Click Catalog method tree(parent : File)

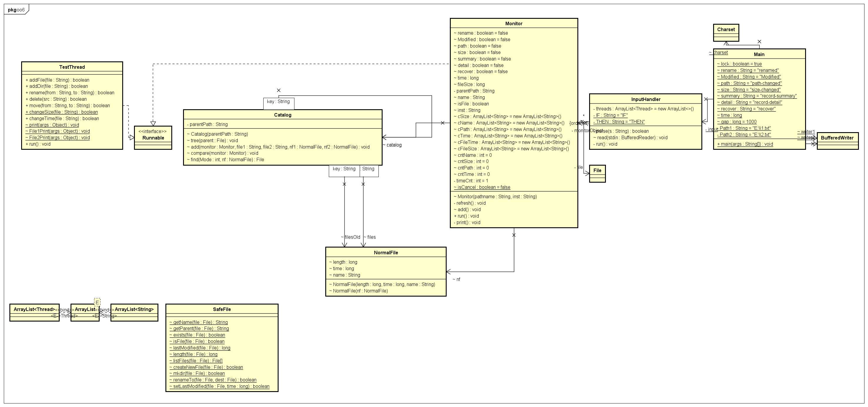[212, 140]
